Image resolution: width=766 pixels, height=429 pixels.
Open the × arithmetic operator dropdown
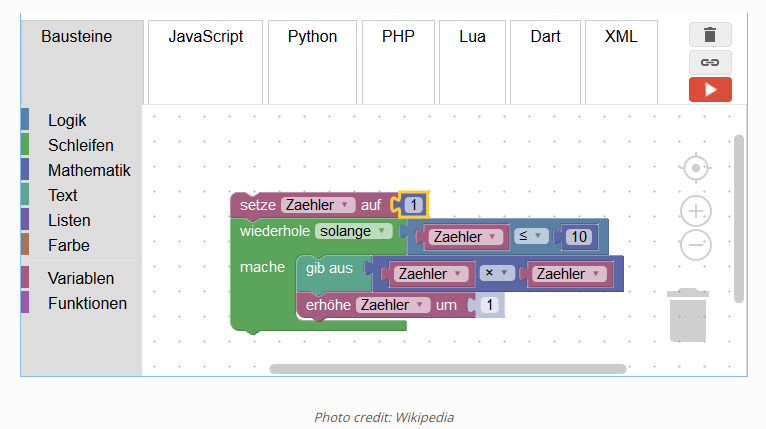497,273
